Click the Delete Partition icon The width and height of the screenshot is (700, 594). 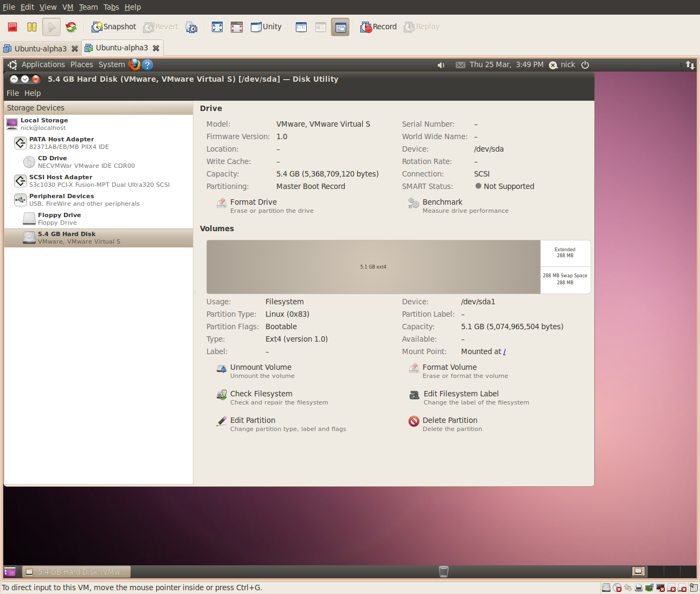[414, 421]
